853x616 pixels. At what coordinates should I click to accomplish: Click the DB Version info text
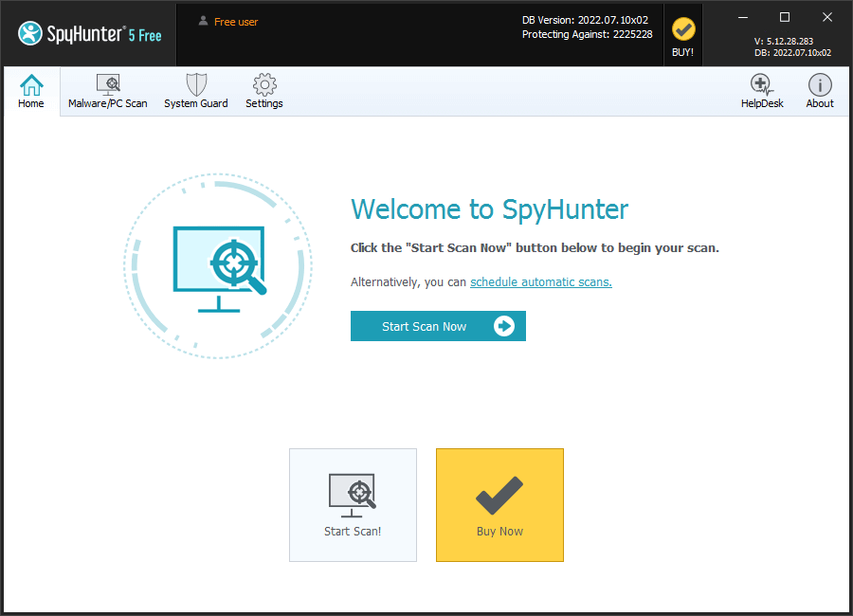tap(587, 19)
